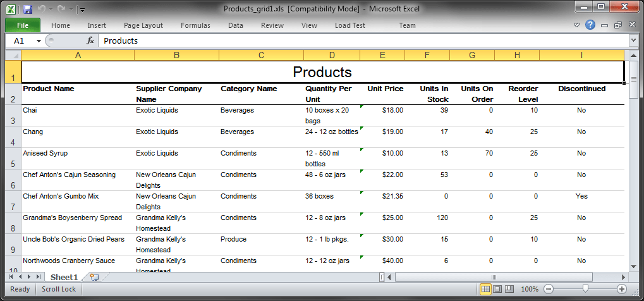
Task: Select column D header
Action: coord(332,55)
